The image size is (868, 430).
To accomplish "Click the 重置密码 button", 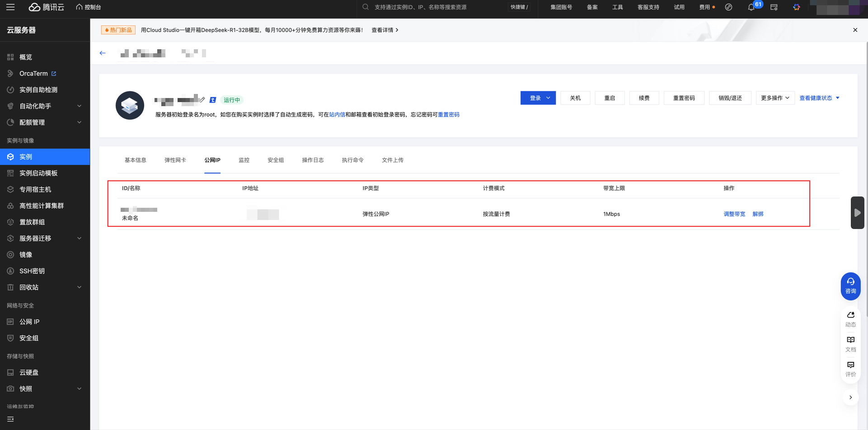I will (684, 98).
